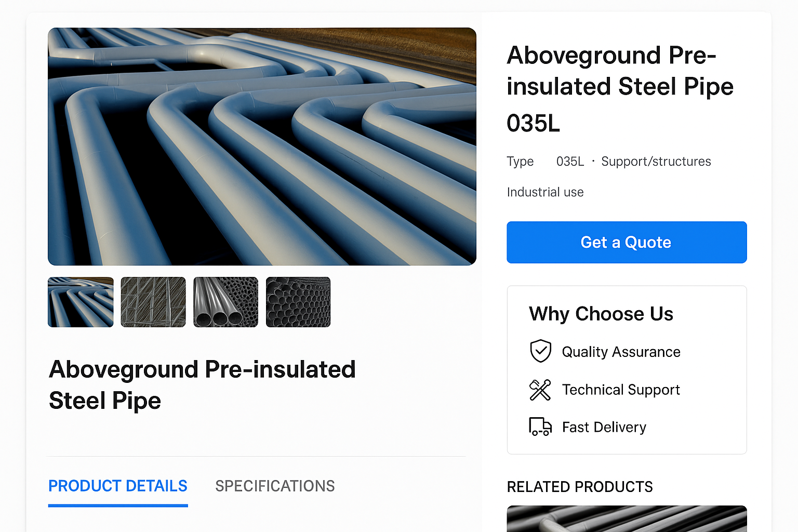The image size is (798, 532).
Task: Click the Quality Assurance shield icon
Action: [x=540, y=351]
